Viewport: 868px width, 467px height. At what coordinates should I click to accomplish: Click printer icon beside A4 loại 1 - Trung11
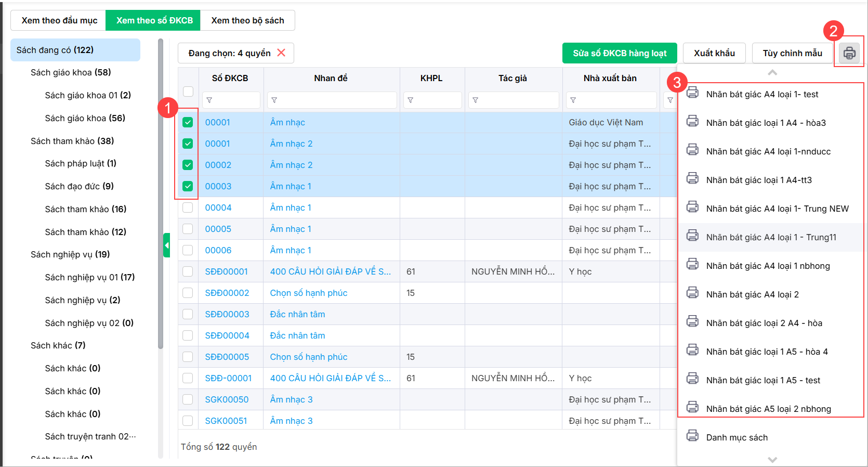click(x=693, y=236)
